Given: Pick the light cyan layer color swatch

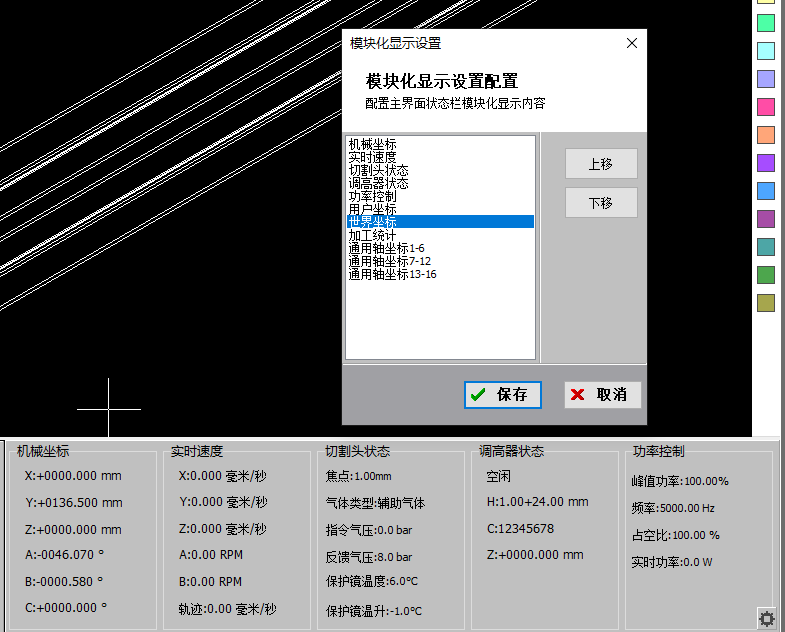Looking at the screenshot, I should [766, 51].
